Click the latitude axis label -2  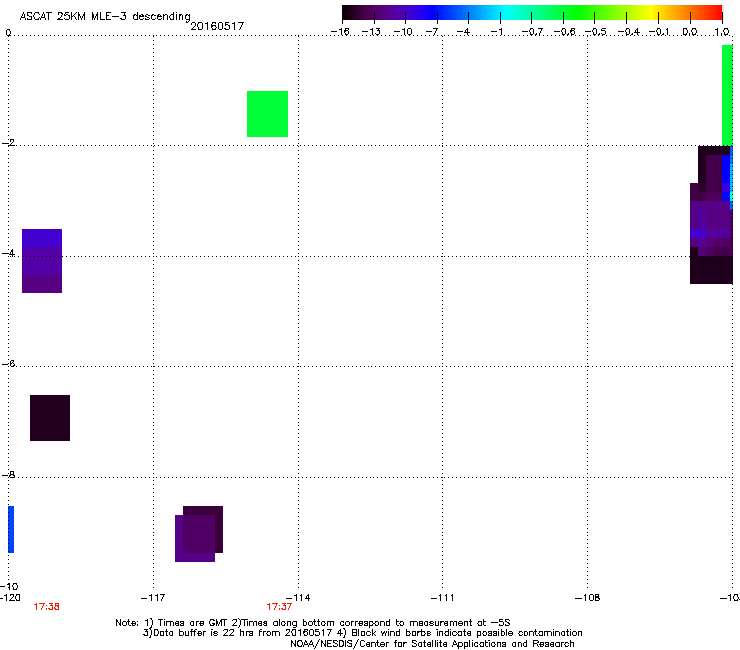tap(8, 143)
